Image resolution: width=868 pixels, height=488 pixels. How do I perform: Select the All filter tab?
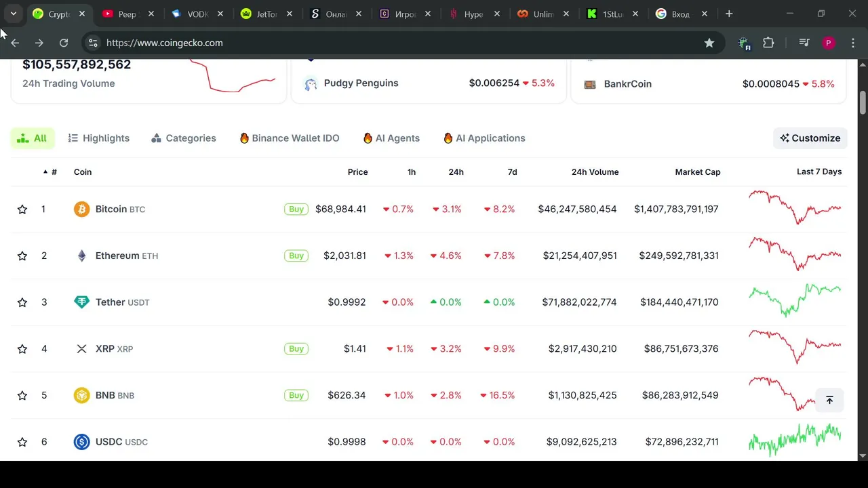(33, 138)
